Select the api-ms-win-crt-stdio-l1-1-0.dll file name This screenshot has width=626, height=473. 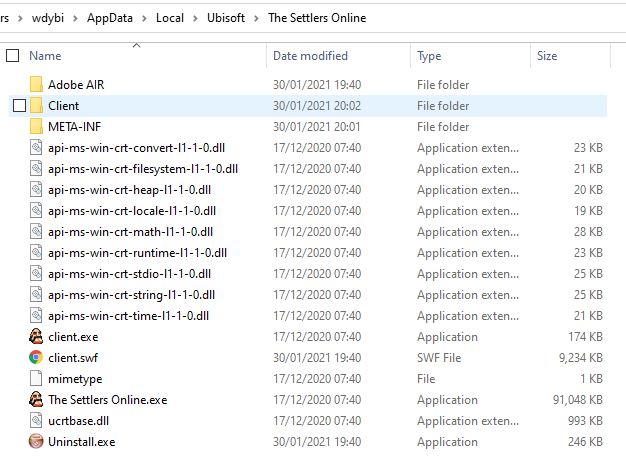(130, 274)
